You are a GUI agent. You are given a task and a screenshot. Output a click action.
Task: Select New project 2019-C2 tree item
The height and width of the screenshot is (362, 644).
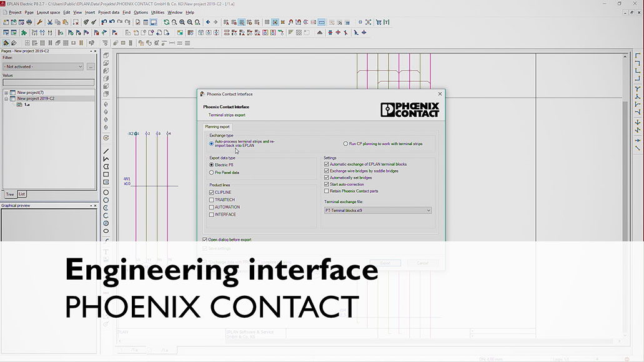tap(36, 99)
